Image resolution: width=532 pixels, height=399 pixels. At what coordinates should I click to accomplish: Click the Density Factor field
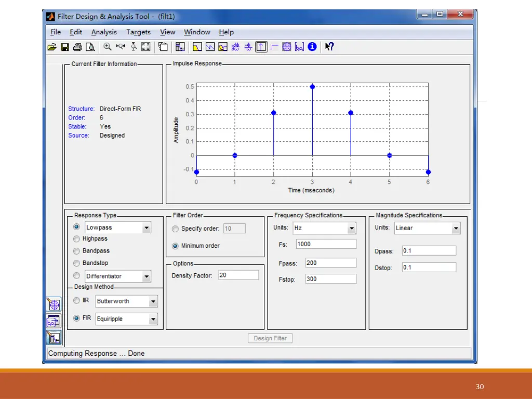pos(238,275)
